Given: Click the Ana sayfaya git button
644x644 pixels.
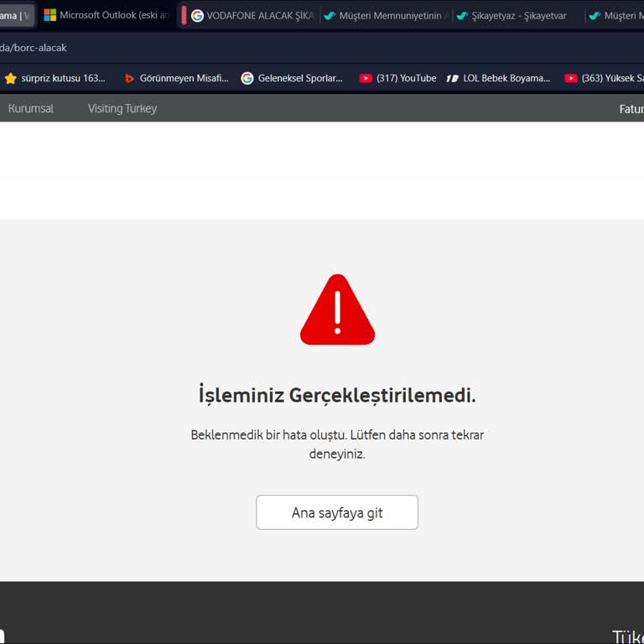Looking at the screenshot, I should [337, 512].
